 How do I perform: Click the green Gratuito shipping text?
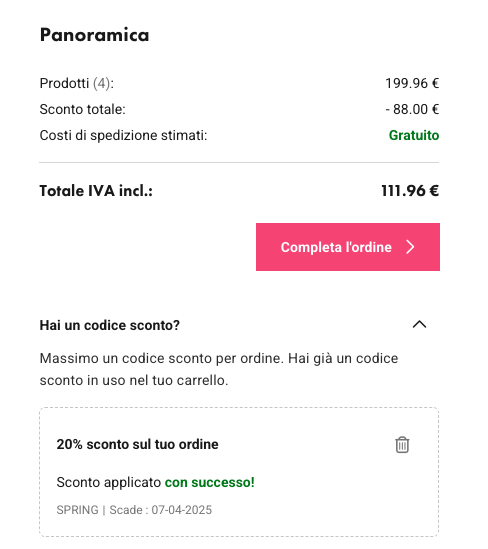pos(414,135)
